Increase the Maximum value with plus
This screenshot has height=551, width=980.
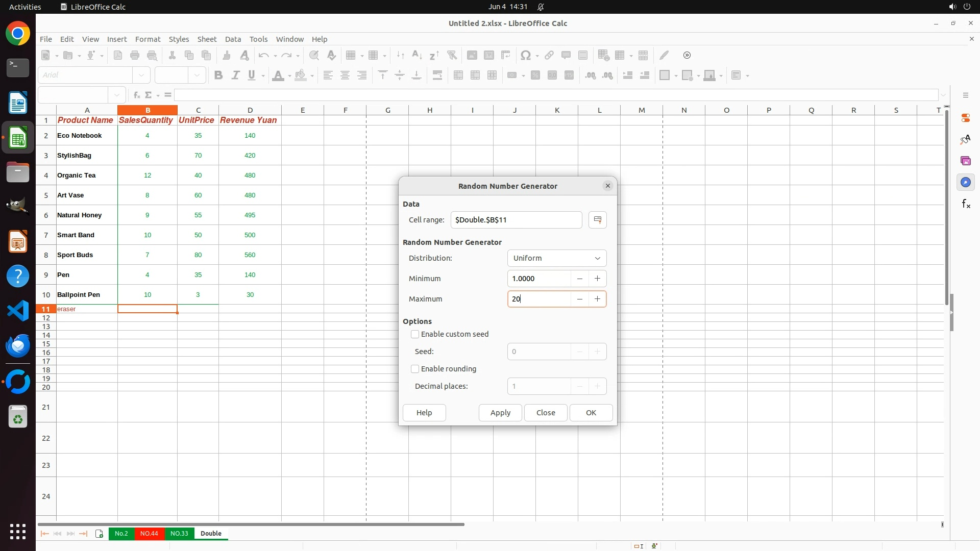tap(597, 299)
